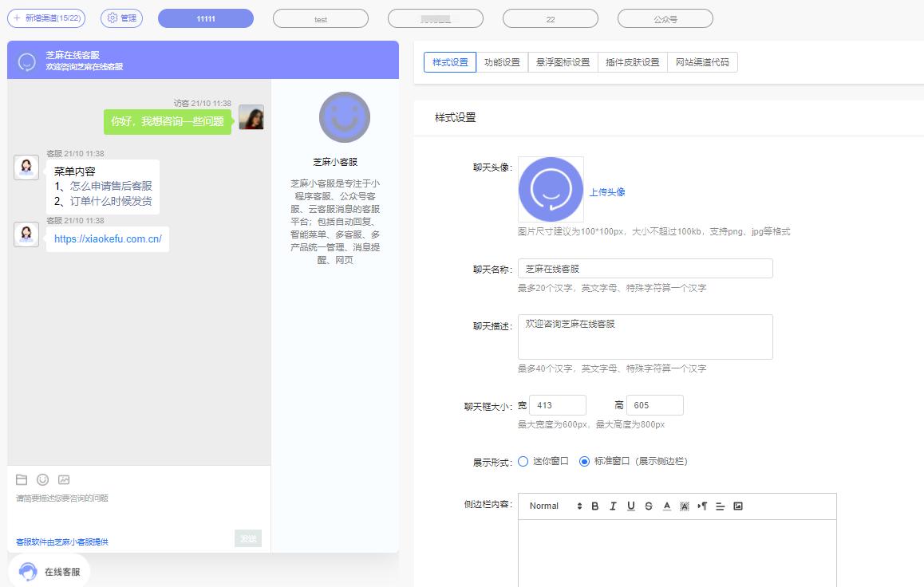Click the 新增渠道 button
This screenshot has height=587, width=924.
(x=45, y=18)
